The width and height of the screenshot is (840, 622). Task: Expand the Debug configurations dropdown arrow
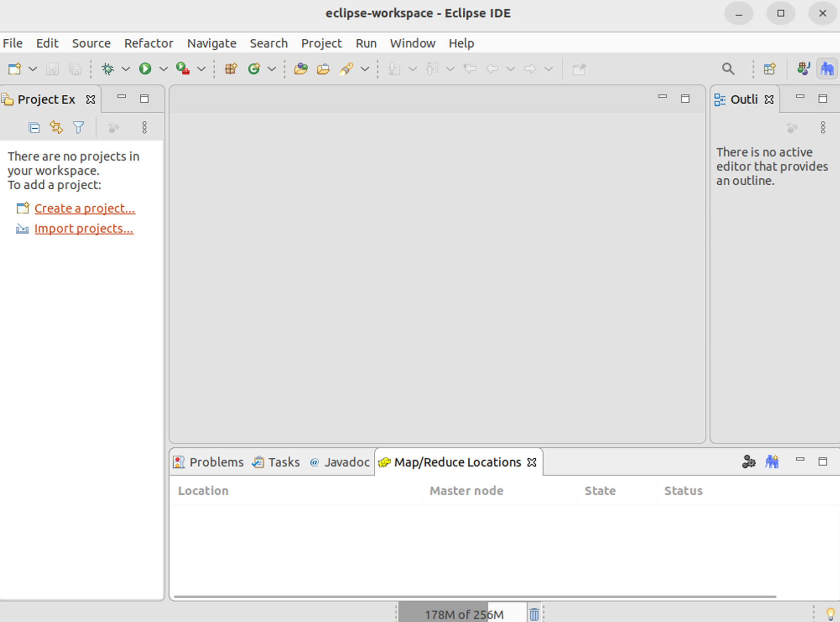pyautogui.click(x=126, y=69)
